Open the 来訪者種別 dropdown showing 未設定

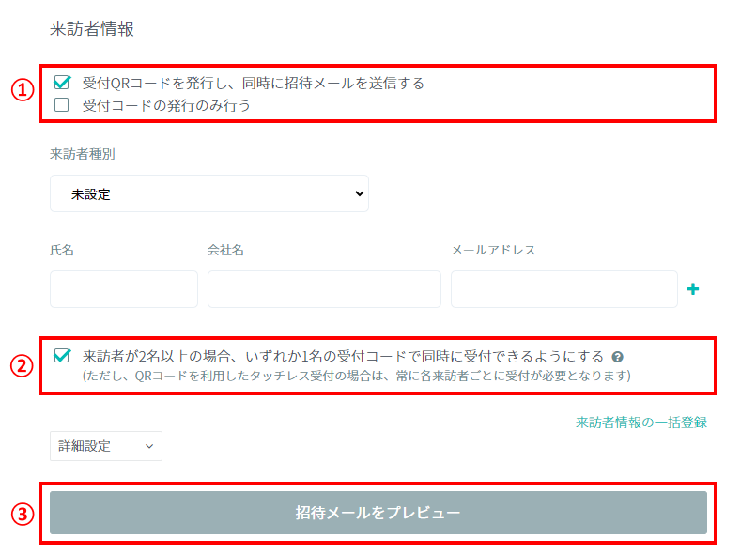click(x=208, y=194)
